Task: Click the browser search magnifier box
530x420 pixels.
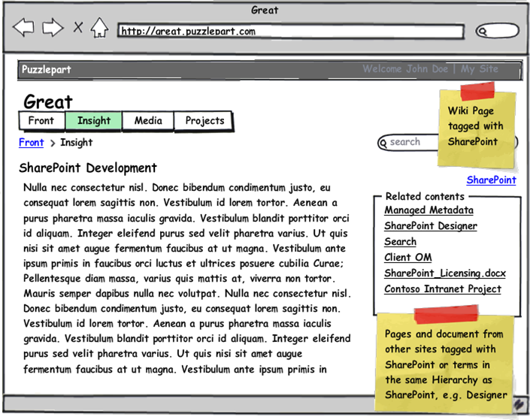Action: (497, 31)
